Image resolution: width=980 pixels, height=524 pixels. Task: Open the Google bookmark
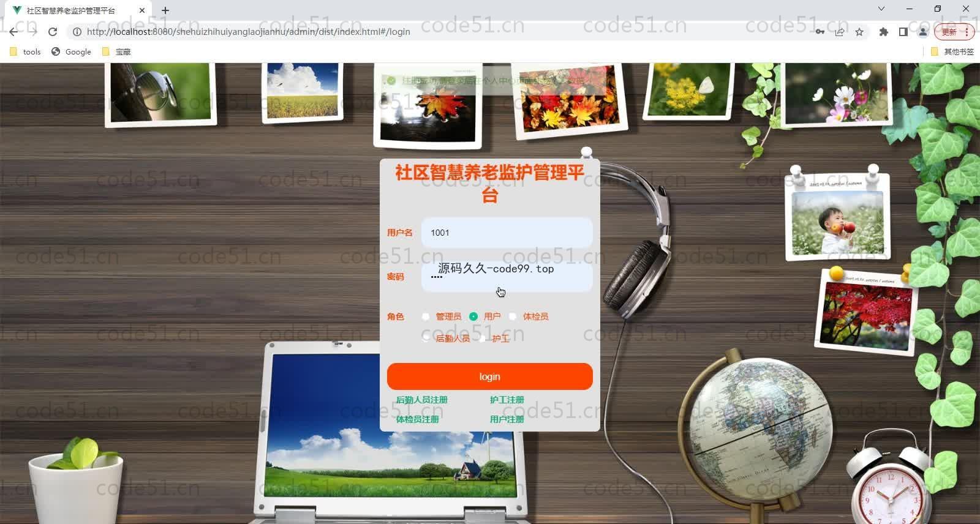pos(72,52)
